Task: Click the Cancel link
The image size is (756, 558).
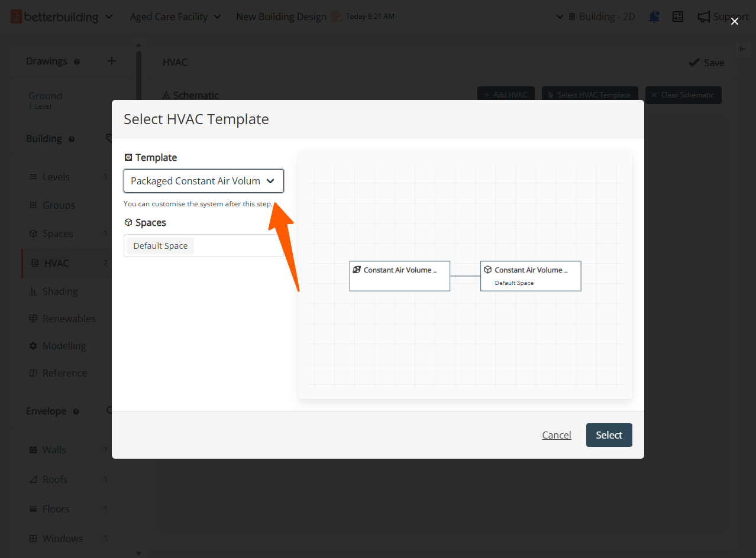Action: 556,435
